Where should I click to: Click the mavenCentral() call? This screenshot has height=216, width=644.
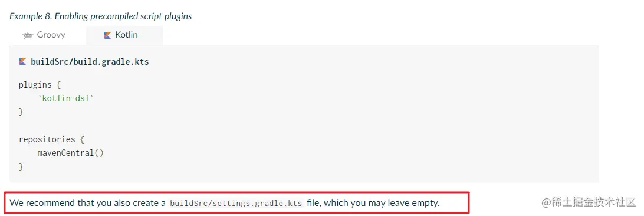coord(71,153)
